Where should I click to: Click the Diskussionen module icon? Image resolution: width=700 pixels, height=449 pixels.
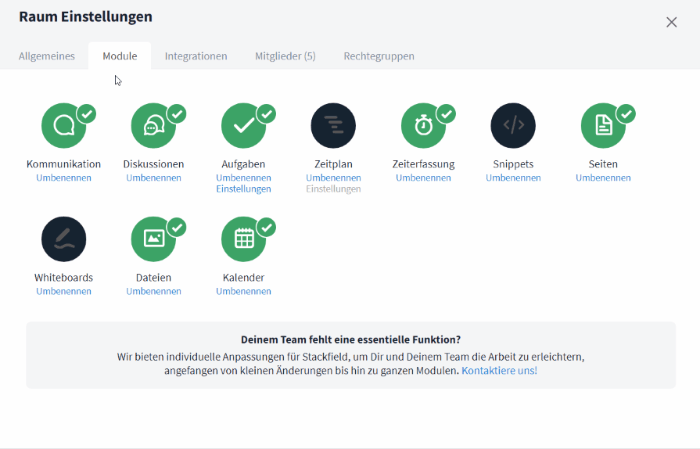tap(154, 126)
